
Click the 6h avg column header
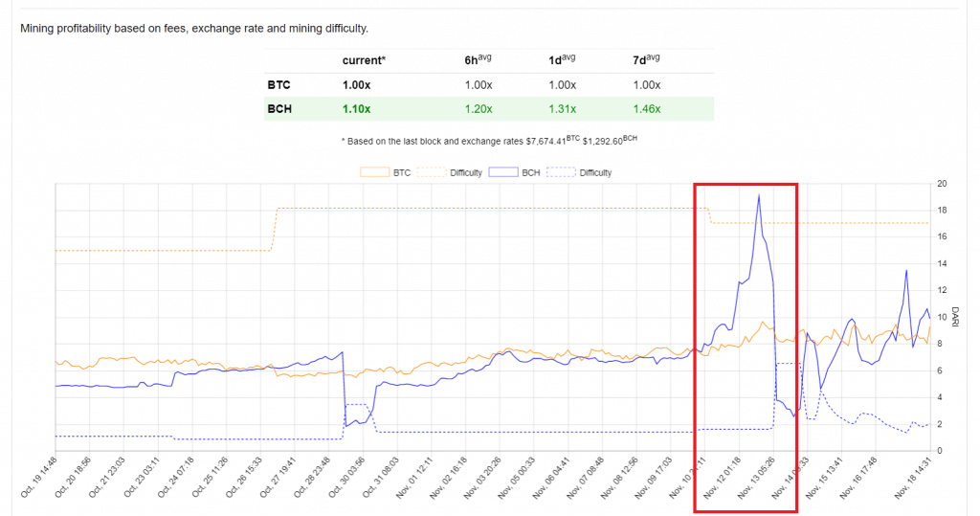coord(478,59)
